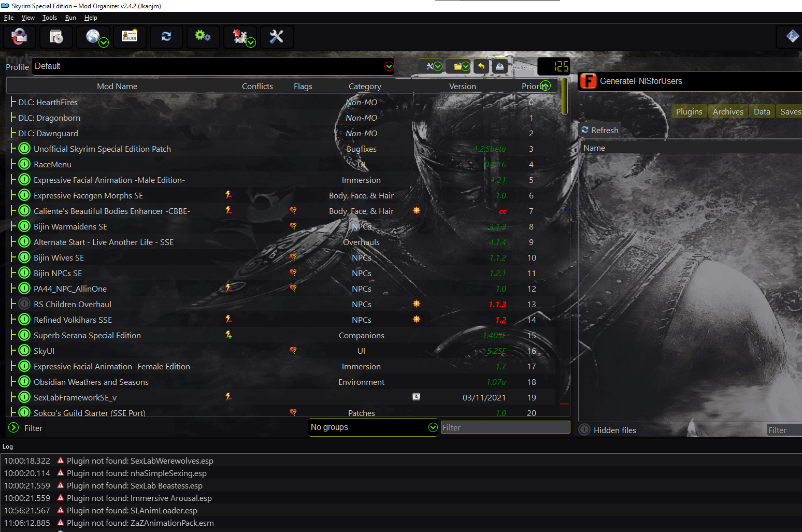
Task: Open the puzzle-piece Tools plugins icon
Action: click(x=240, y=37)
